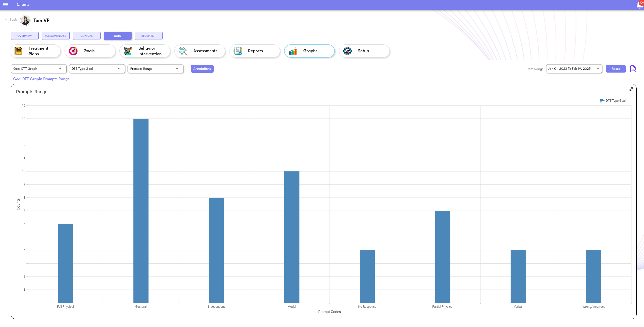Toggle the DTT Type Goal legend series
Screen dimensions: 644x327
pyautogui.click(x=613, y=101)
